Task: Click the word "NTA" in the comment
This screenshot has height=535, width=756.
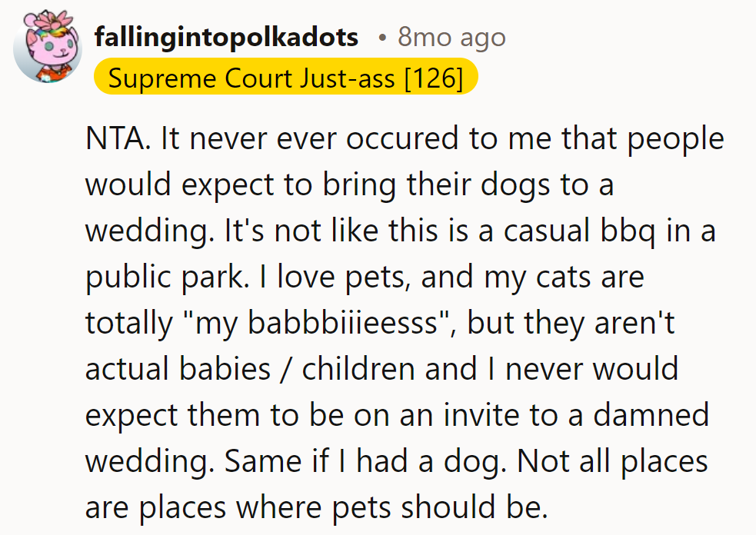Action: [x=111, y=139]
